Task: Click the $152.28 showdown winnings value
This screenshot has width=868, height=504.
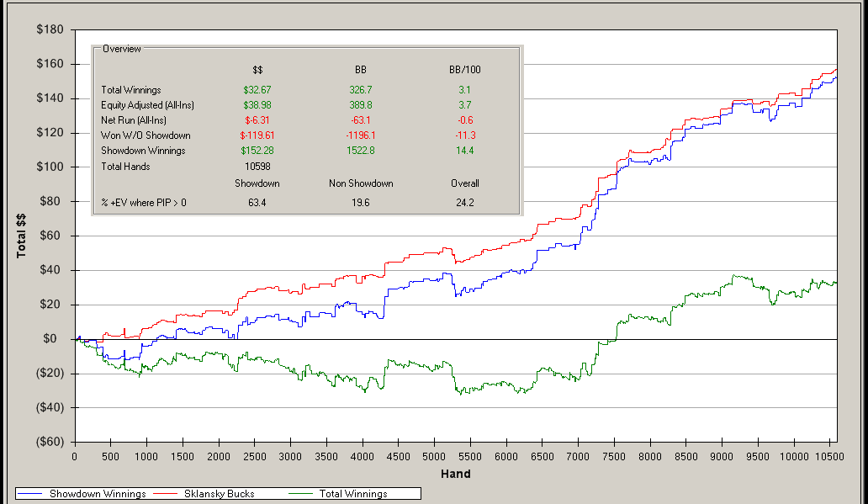Action: tap(257, 151)
